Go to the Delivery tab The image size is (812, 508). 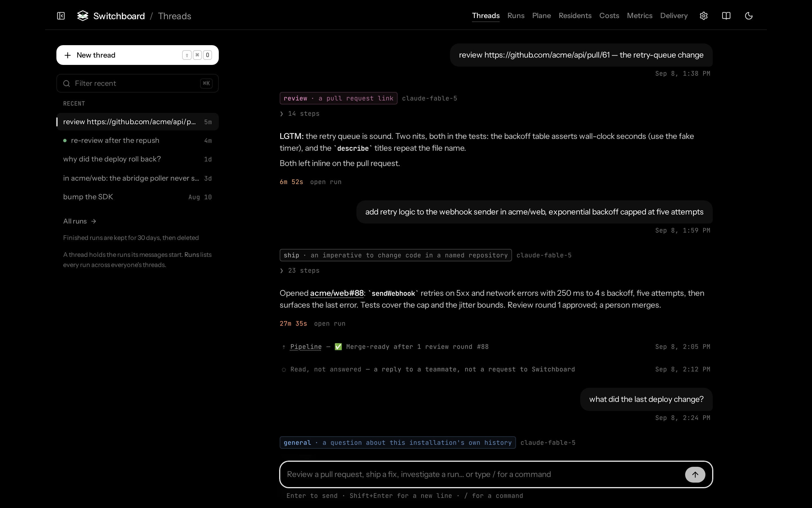674,16
